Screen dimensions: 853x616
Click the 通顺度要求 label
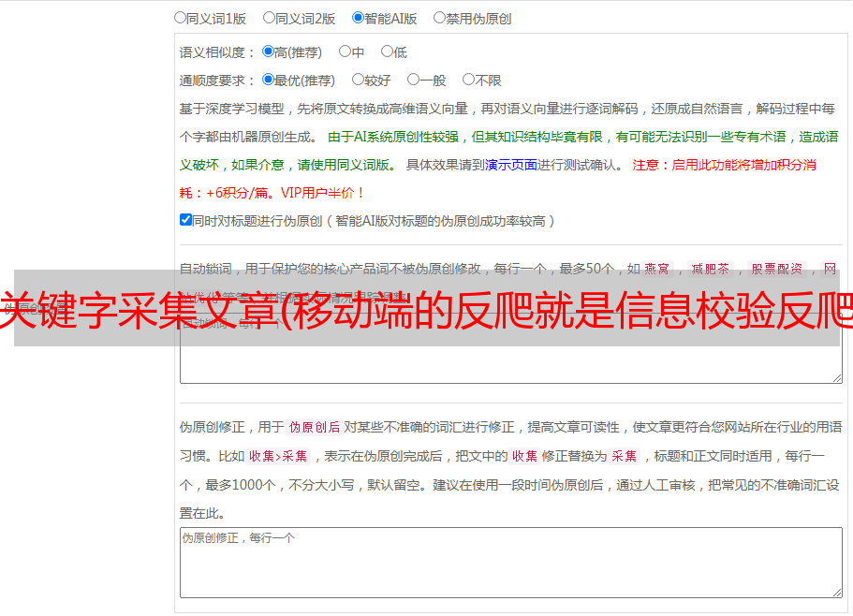click(x=213, y=81)
